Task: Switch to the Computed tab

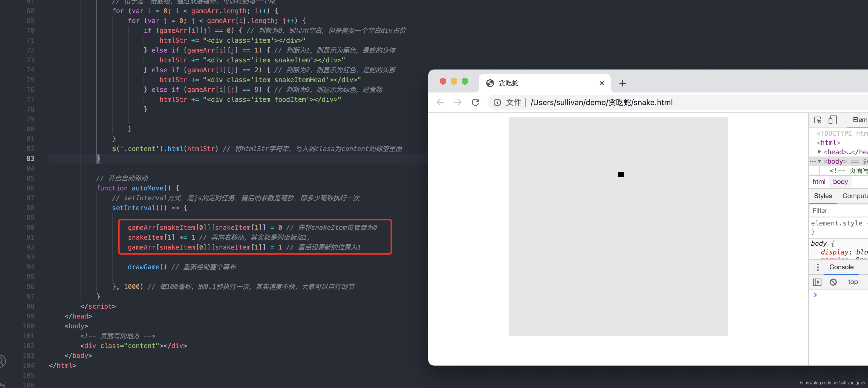Action: click(x=855, y=196)
